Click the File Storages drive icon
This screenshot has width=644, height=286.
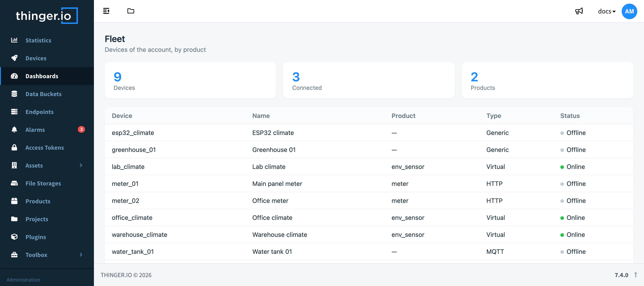14,183
